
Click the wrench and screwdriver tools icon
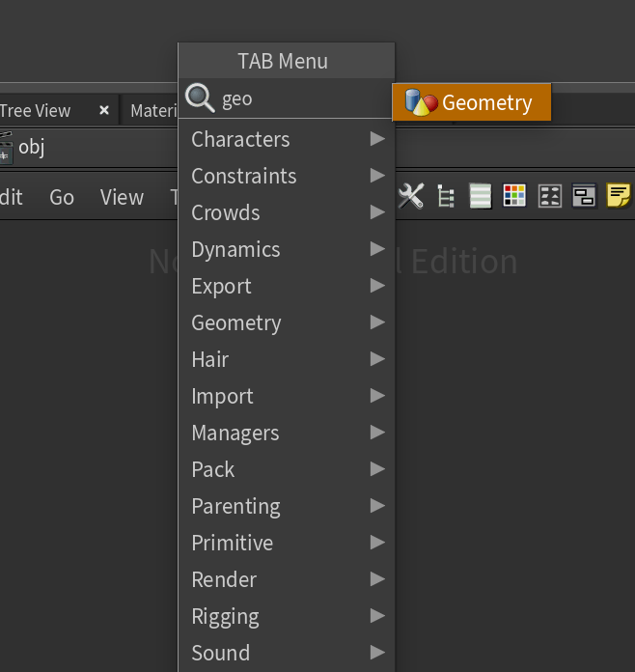click(x=411, y=196)
